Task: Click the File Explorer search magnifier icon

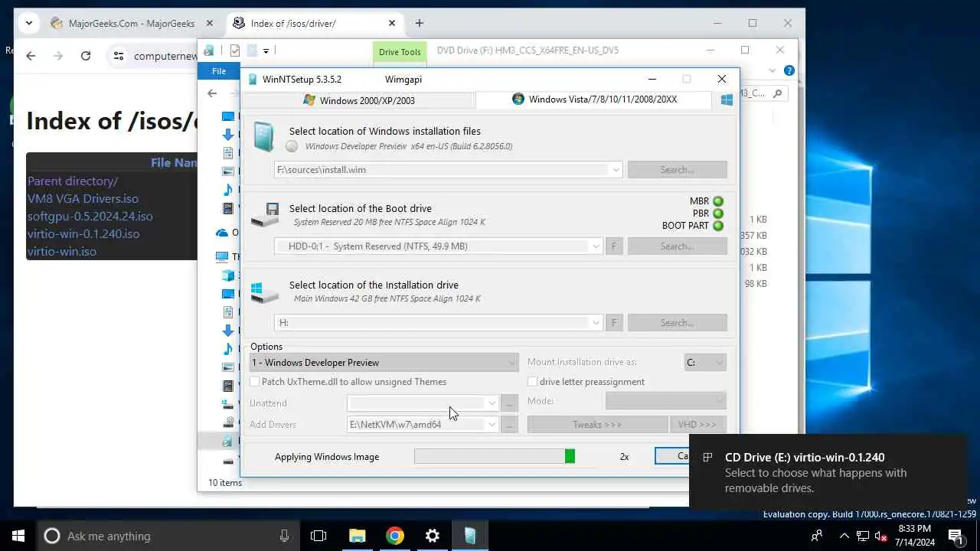Action: (x=777, y=93)
